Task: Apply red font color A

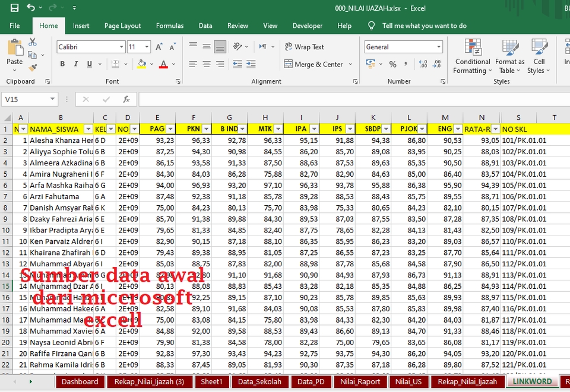Action: point(164,64)
